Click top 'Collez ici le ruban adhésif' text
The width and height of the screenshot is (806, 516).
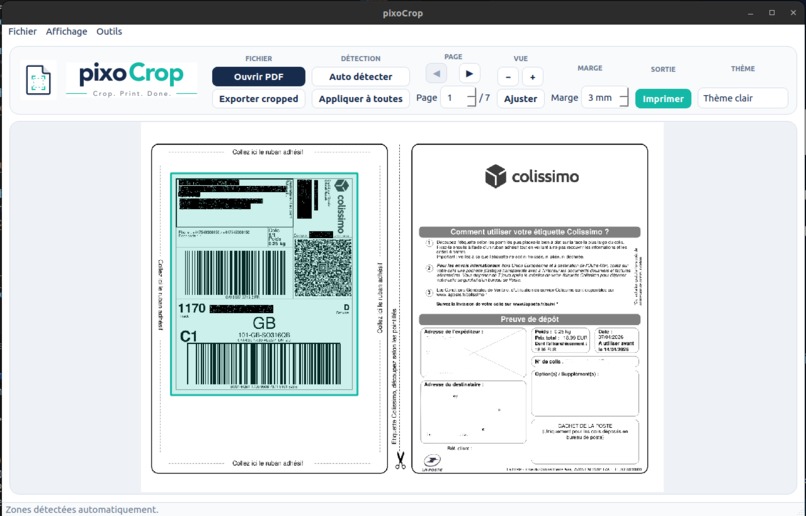tap(268, 152)
